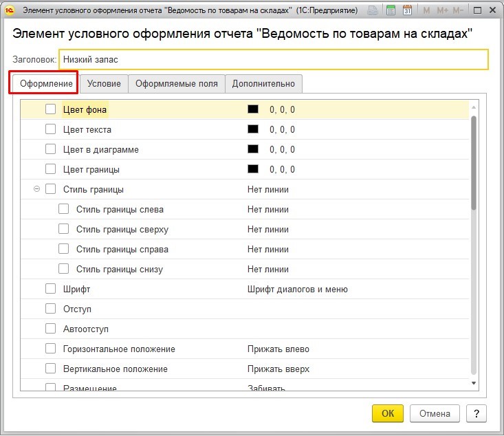The height and width of the screenshot is (436, 504).
Task: Click Нет линии value for Стиль границы справа
Action: click(268, 249)
